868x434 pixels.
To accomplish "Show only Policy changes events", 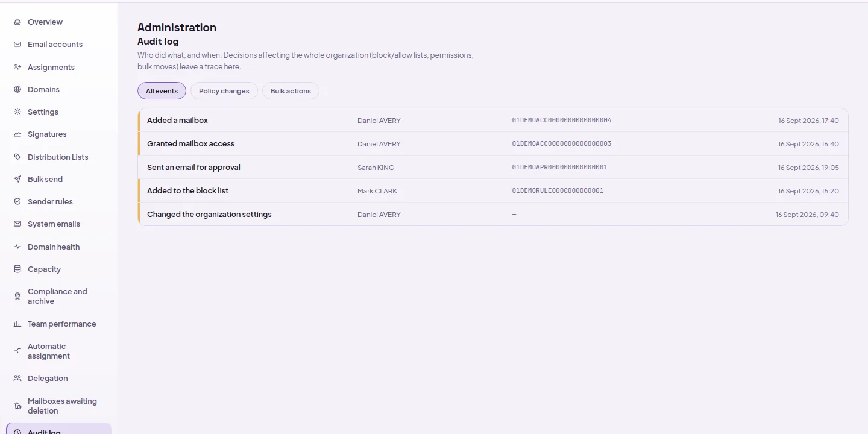I will [x=224, y=91].
